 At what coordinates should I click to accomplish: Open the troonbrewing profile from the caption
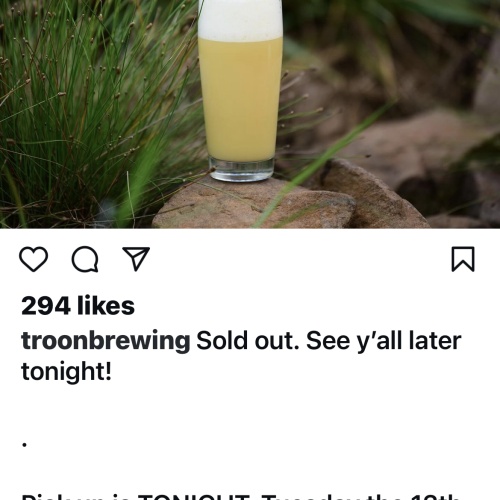click(x=106, y=341)
